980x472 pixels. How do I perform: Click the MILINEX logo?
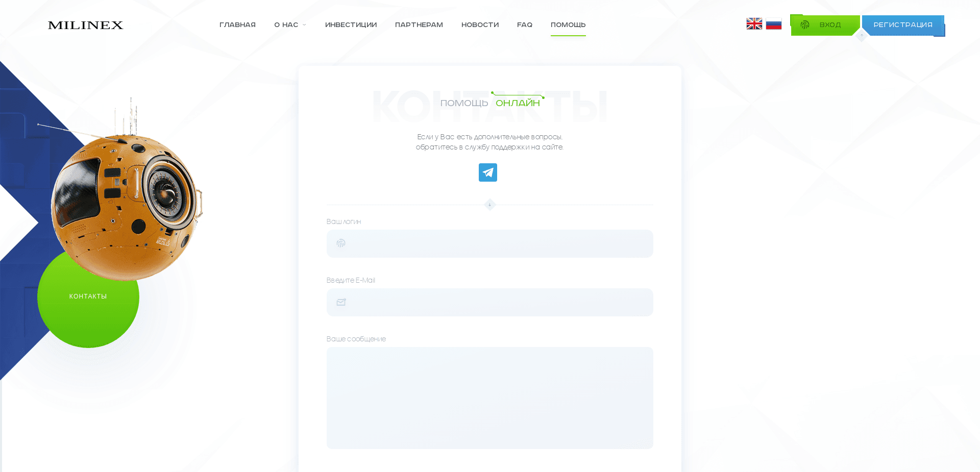85,25
